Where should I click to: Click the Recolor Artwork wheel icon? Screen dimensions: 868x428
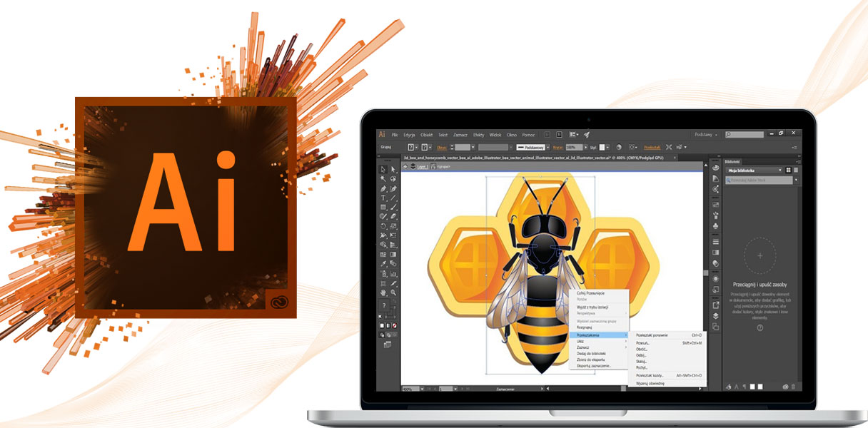pyautogui.click(x=619, y=148)
